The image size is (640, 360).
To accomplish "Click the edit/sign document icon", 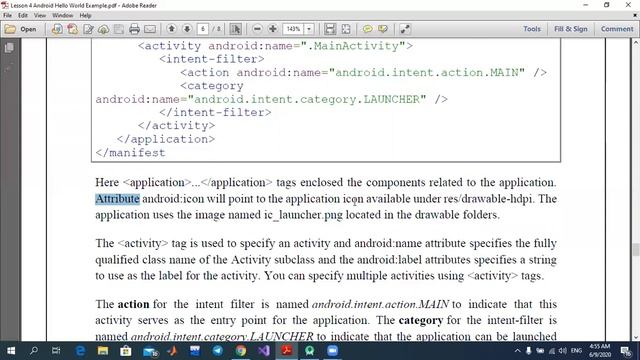I will click(88, 29).
